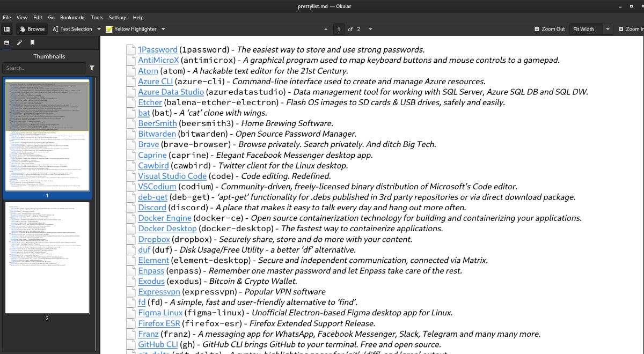Viewport: 644px width, 354px height.
Task: Follow the Cawbird link
Action: tap(153, 166)
